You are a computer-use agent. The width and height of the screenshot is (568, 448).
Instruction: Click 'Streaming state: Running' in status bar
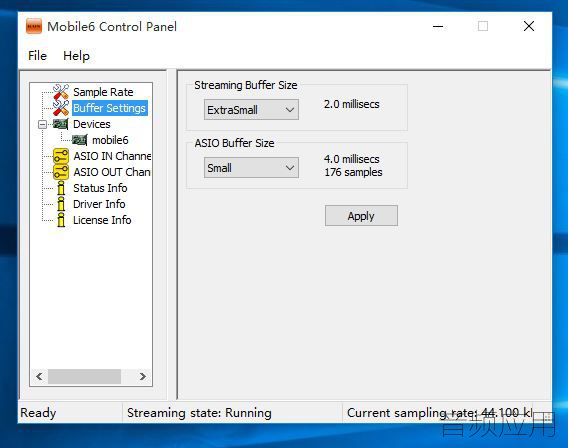pyautogui.click(x=199, y=413)
